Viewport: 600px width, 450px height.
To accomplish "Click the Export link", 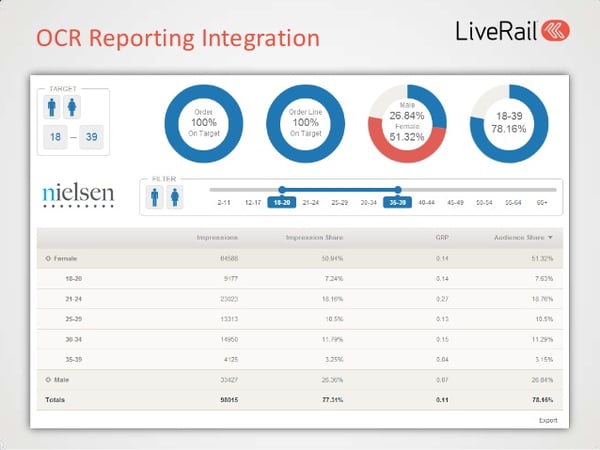I will point(548,421).
